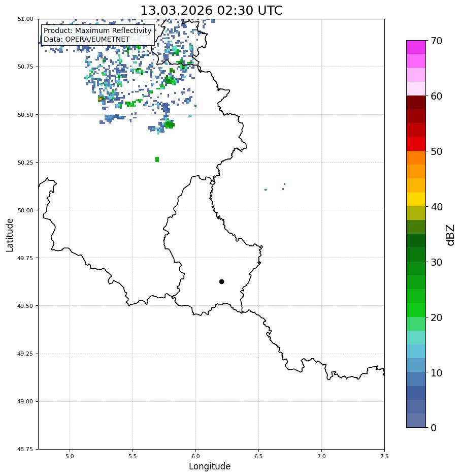
Task: Click the black location dot in Luxembourg
Action: [221, 282]
